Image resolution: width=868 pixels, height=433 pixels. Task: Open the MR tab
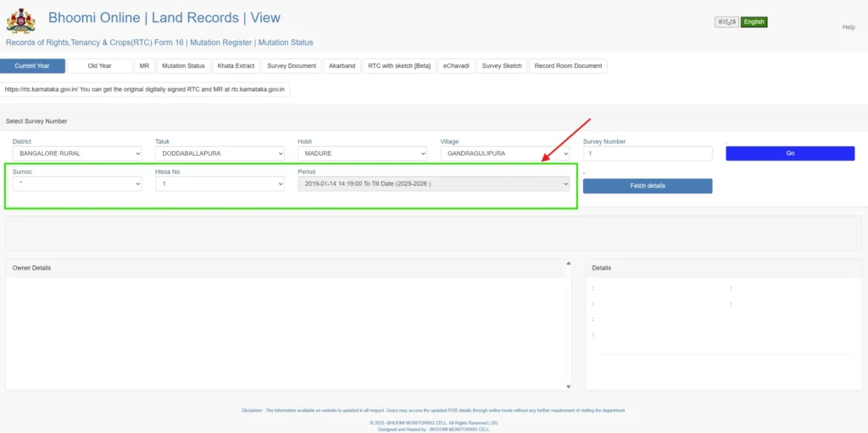pyautogui.click(x=144, y=66)
